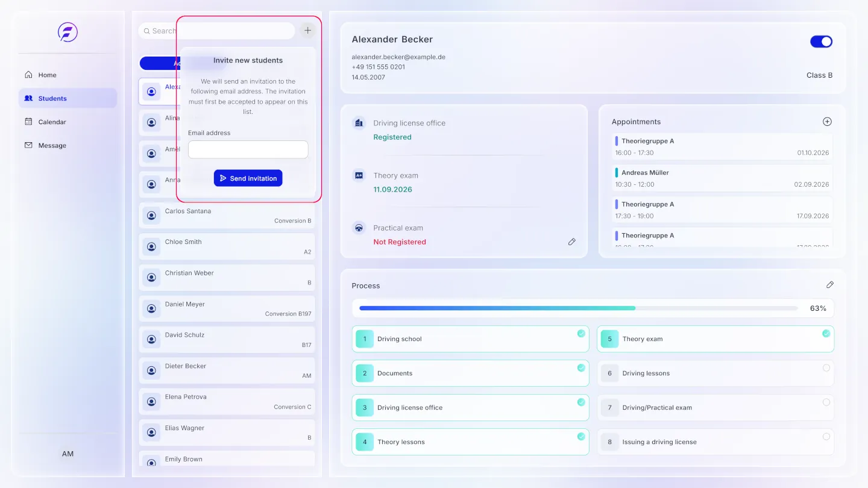Click the 63% progress bar

[579, 308]
